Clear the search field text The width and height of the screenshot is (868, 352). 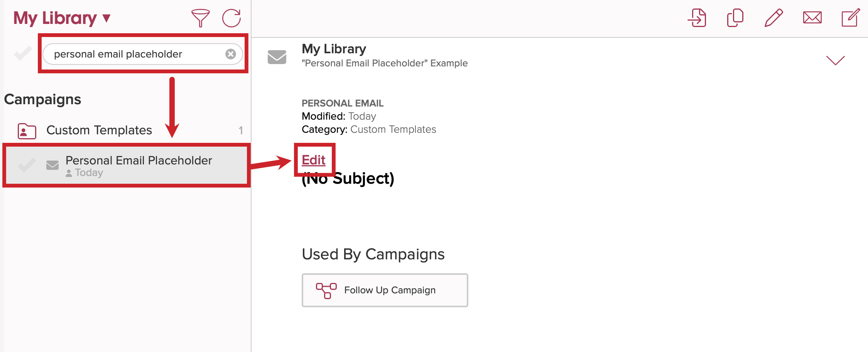coord(231,54)
